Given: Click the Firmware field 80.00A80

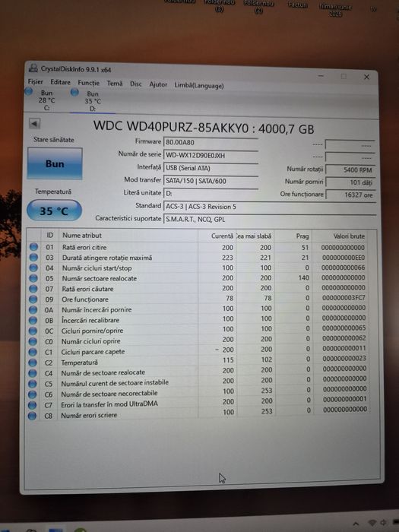Looking at the screenshot, I should [211, 143].
